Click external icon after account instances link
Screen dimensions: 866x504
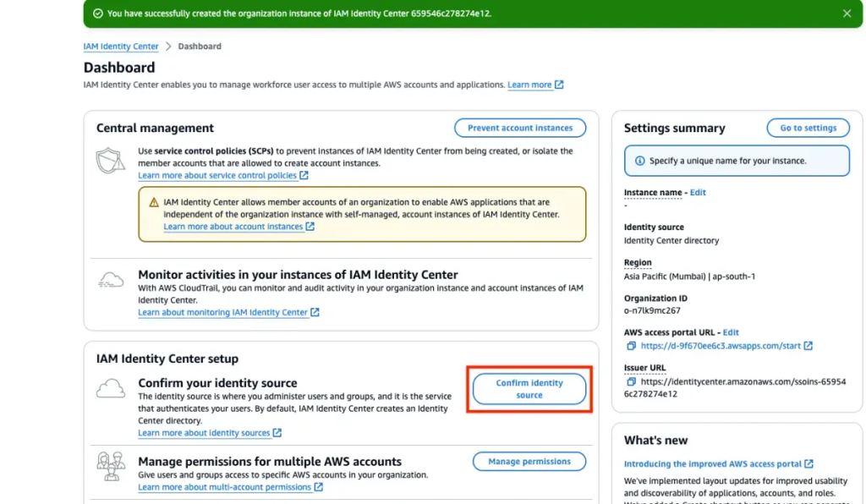coord(310,227)
